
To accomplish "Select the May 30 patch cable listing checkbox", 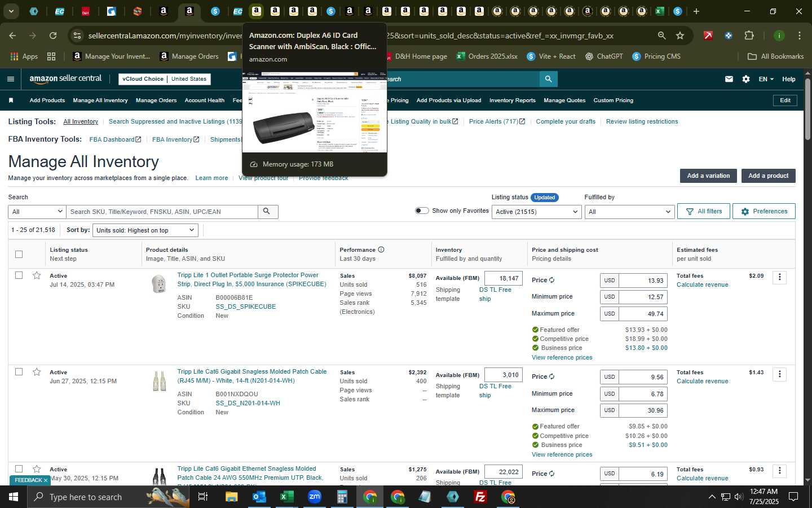I will [x=19, y=469].
